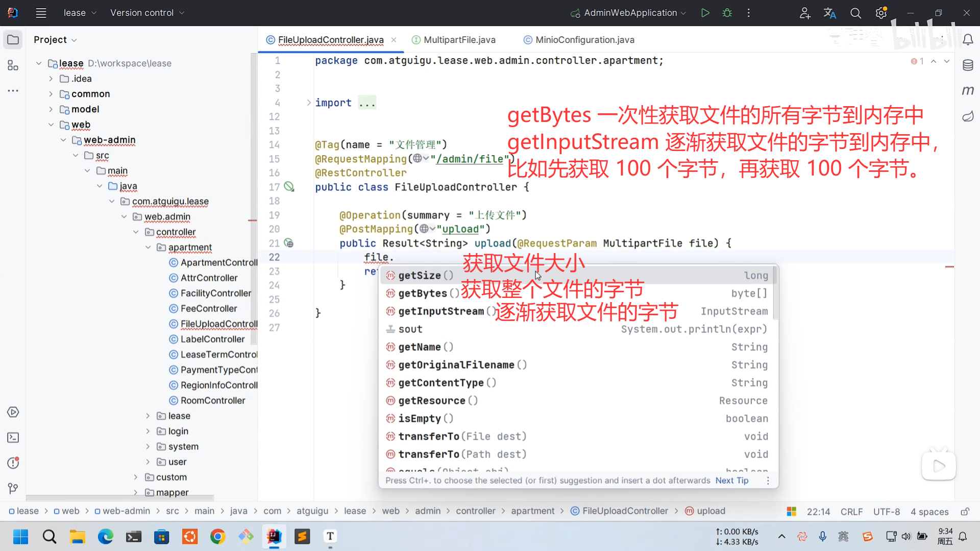Screen dimensions: 980x551
Task: Open the Terminal tool window
Action: click(x=13, y=438)
